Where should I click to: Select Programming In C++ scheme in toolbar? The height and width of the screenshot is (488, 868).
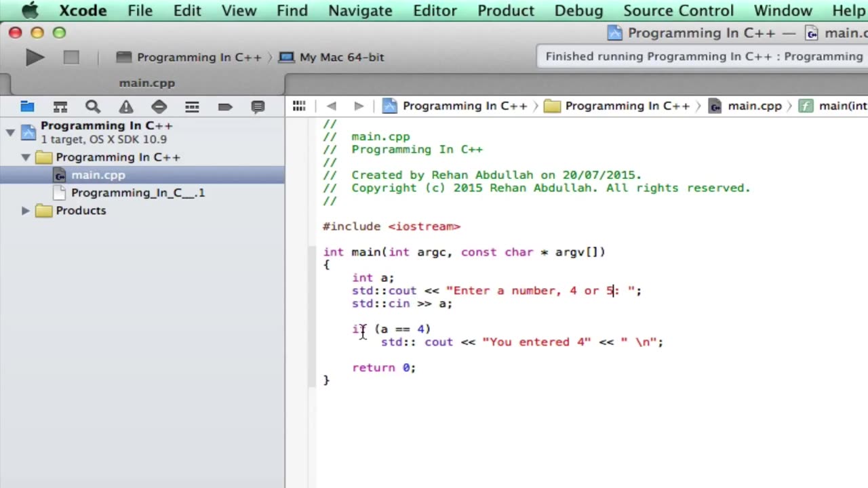(189, 58)
